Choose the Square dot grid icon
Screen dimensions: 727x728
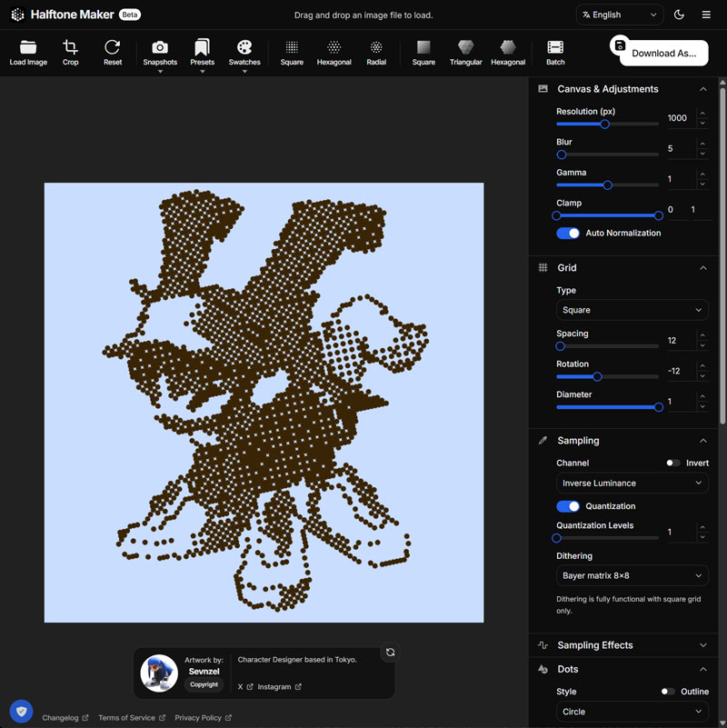click(x=292, y=47)
